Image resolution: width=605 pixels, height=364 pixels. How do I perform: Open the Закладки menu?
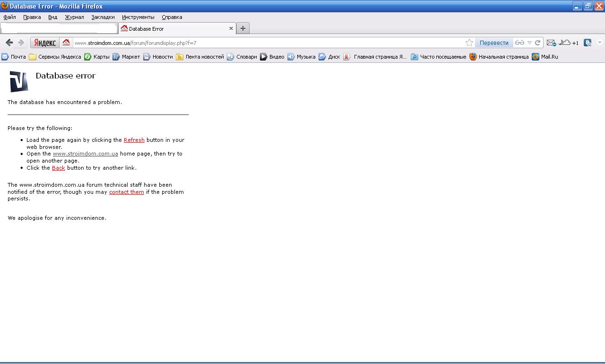103,17
